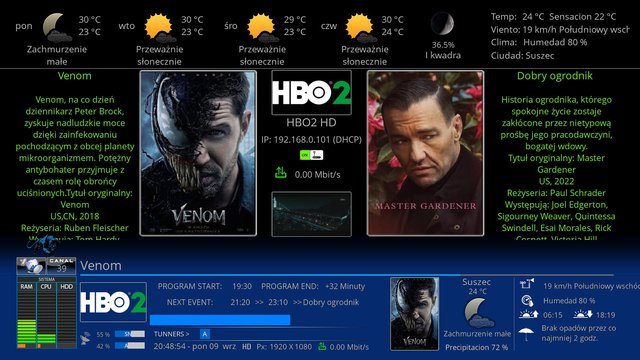Click the Ciudad: Suszec text at top

pyautogui.click(x=522, y=56)
